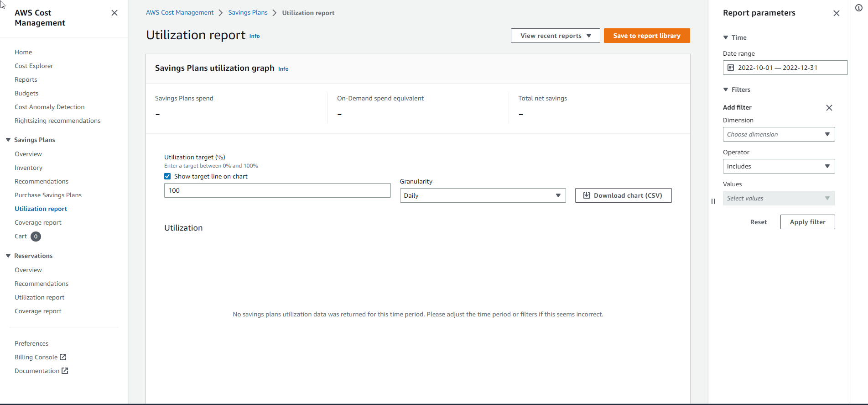
Task: Click AWS Cost Management breadcrumb
Action: 180,12
